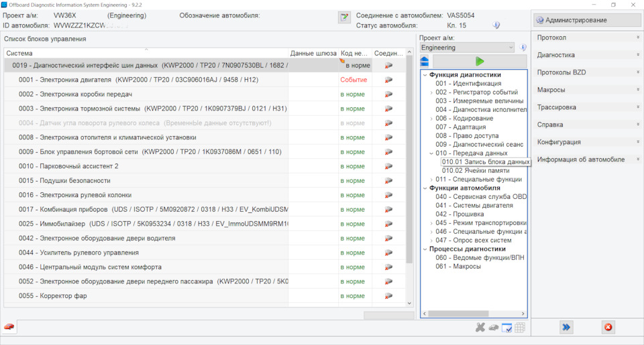Viewport: 644px width, 345px height.
Task: Open the Engineering project dropdown
Action: (467, 48)
